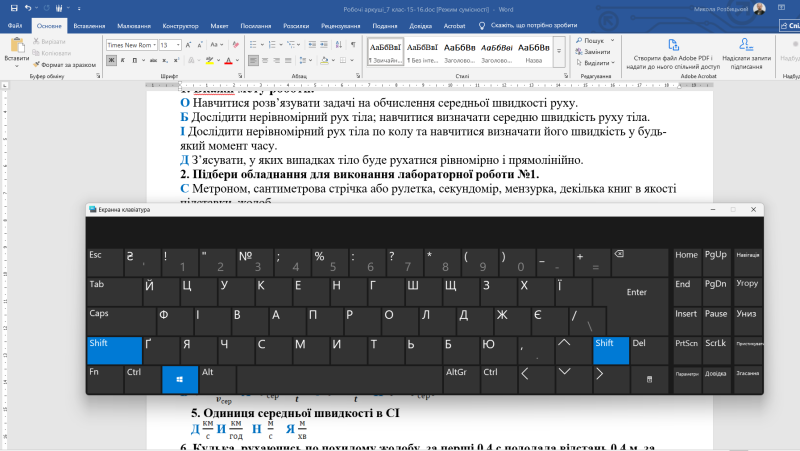Click the Undo arrow icon
The width and height of the screenshot is (800, 451).
[28, 8]
